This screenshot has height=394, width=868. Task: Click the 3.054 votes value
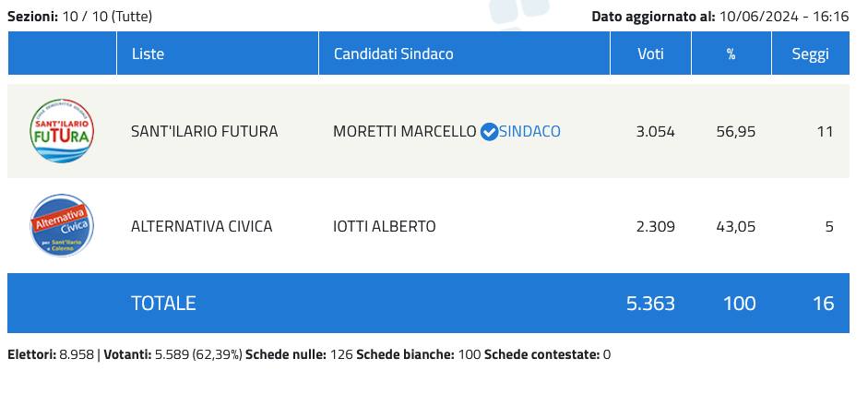pos(655,131)
